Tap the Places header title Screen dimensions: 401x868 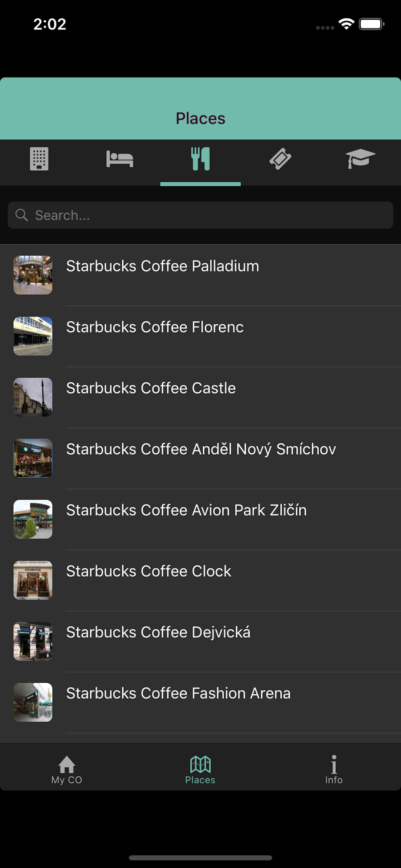[x=200, y=118]
